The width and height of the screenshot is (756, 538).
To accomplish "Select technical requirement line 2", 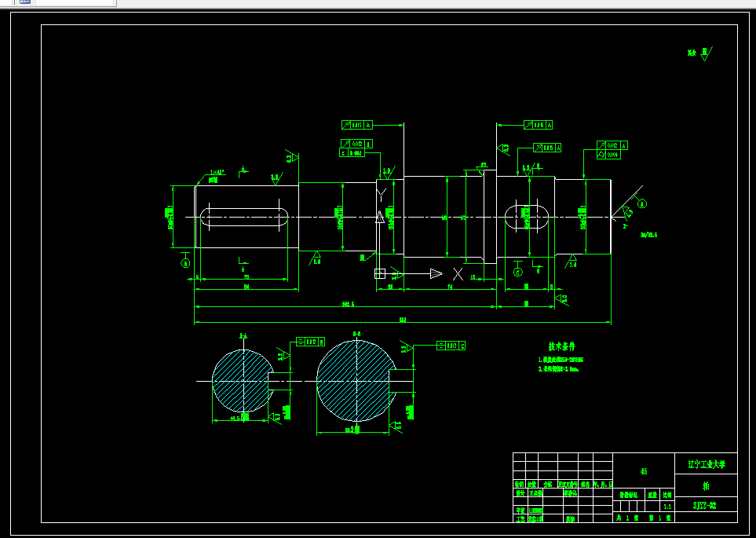I will (x=558, y=369).
